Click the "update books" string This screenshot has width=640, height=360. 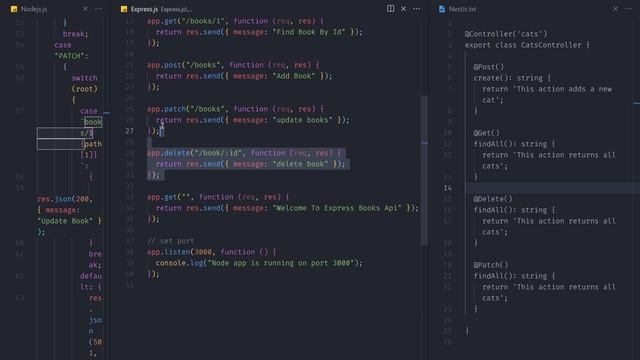[x=302, y=120]
